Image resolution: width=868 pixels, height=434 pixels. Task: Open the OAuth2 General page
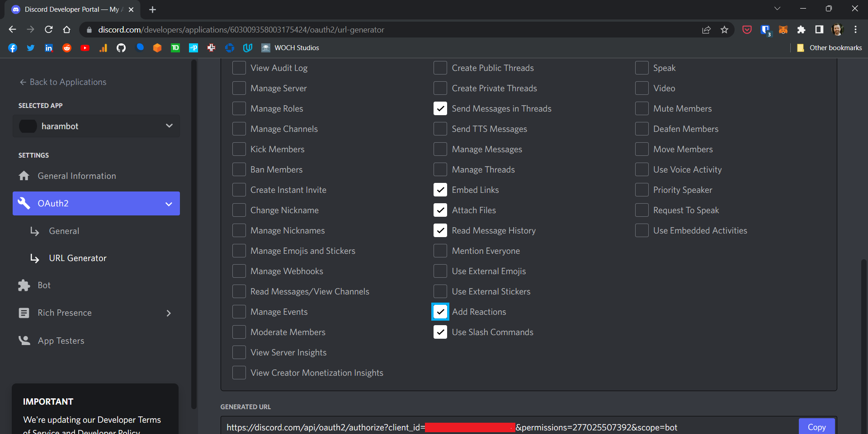tap(64, 231)
